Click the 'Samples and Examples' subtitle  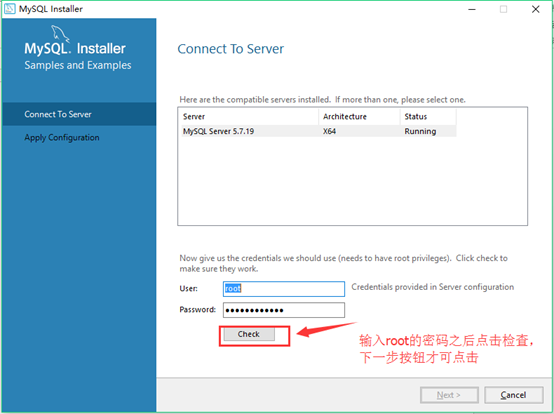(78, 65)
